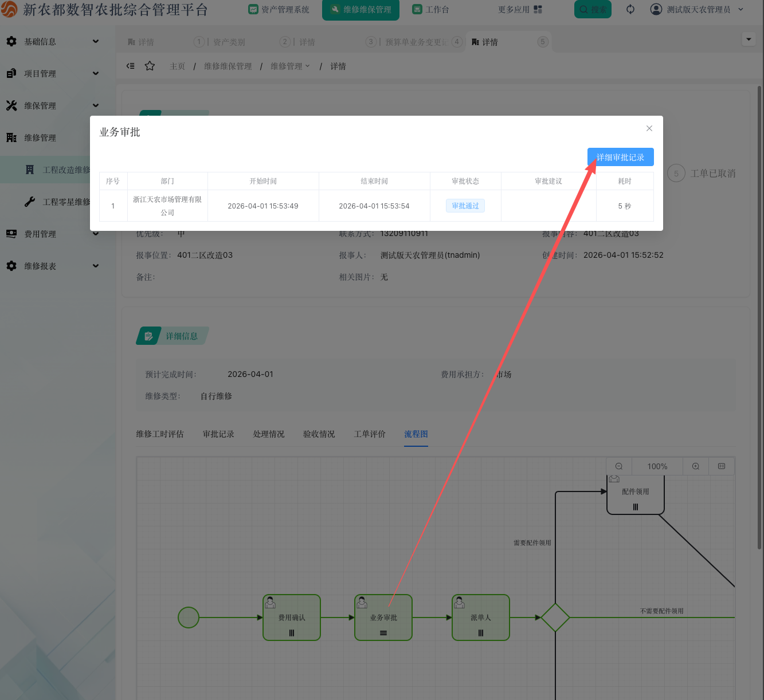Switch to the 处理情况 tab
The width and height of the screenshot is (764, 700).
(269, 434)
